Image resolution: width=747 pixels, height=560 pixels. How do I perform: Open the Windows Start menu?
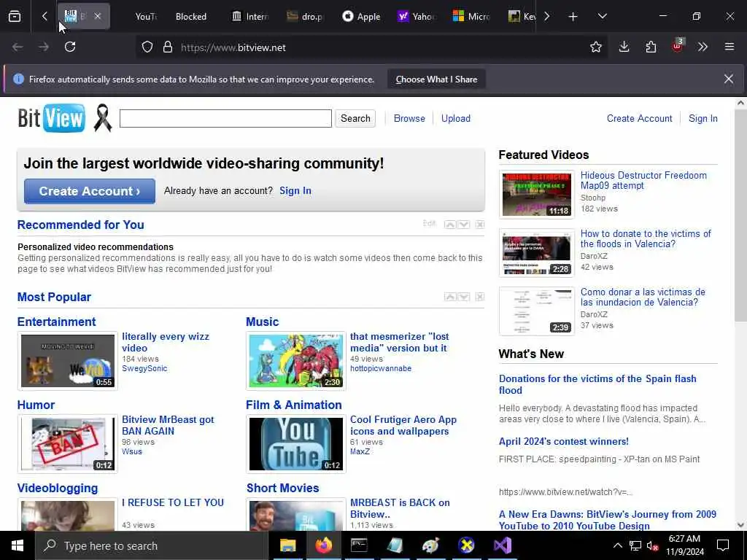click(x=18, y=545)
